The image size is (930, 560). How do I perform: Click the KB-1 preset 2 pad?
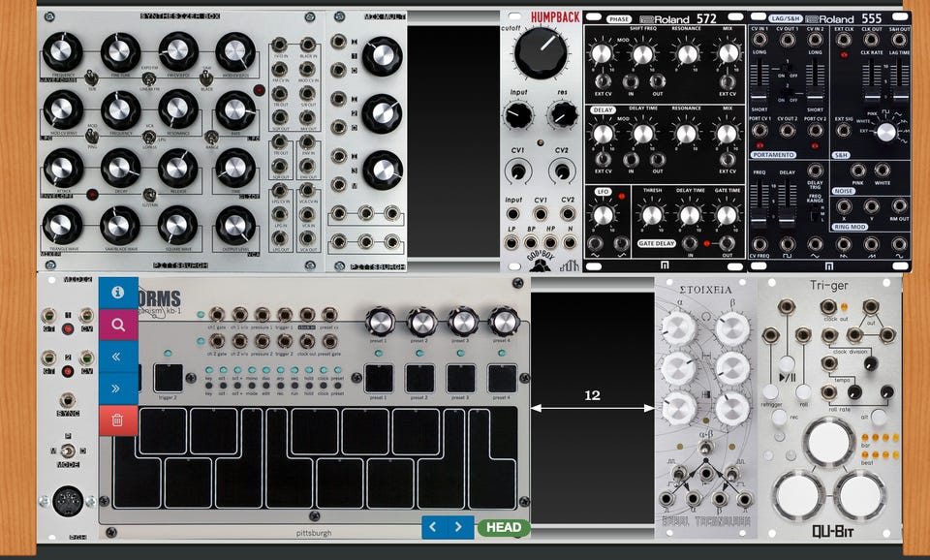(x=419, y=379)
